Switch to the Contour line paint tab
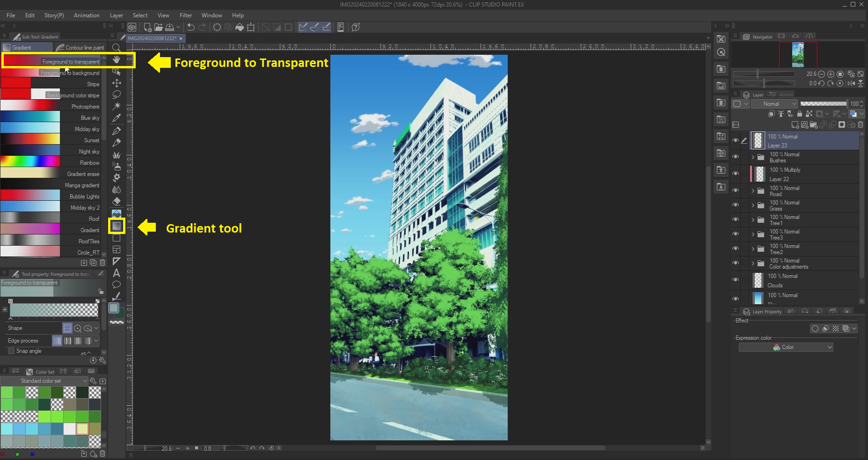 80,48
